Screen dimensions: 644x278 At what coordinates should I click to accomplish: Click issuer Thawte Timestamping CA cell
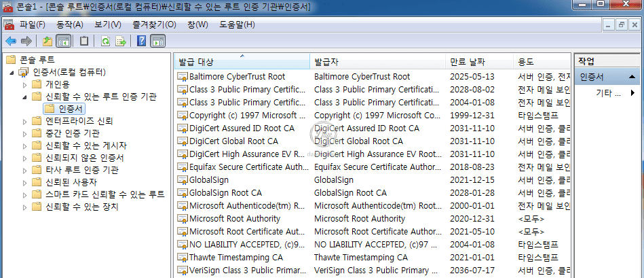(x=361, y=258)
